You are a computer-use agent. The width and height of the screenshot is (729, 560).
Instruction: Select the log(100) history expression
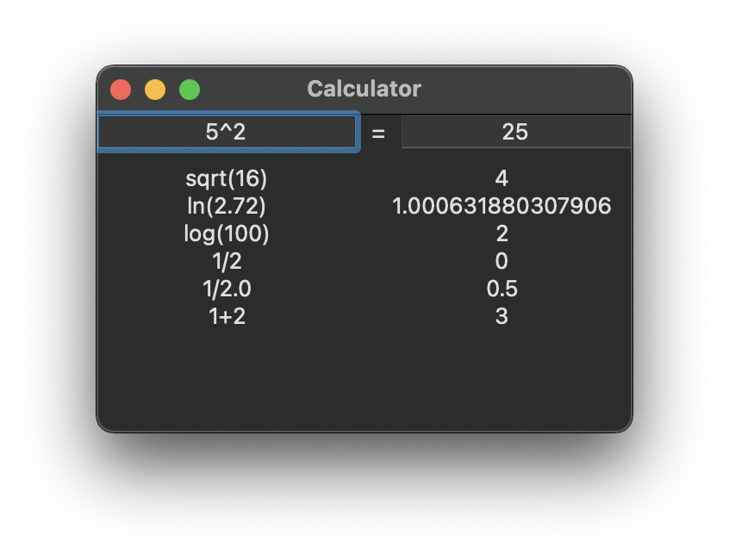227,233
